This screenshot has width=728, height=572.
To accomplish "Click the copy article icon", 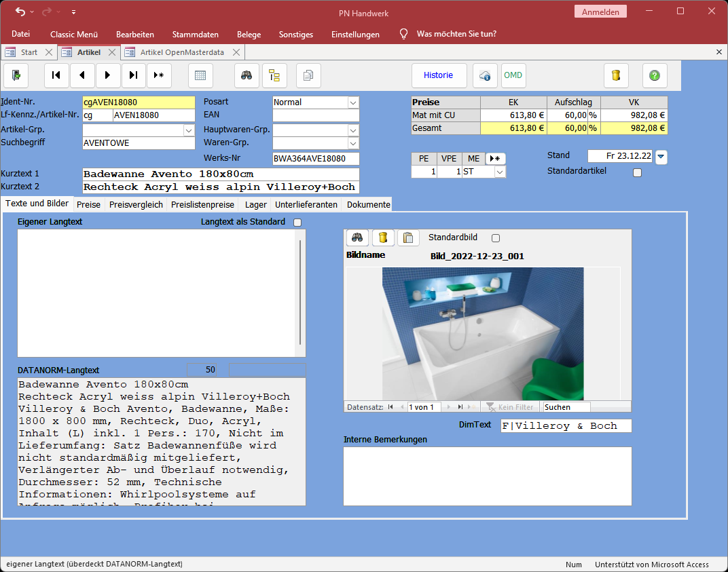I will coord(308,75).
